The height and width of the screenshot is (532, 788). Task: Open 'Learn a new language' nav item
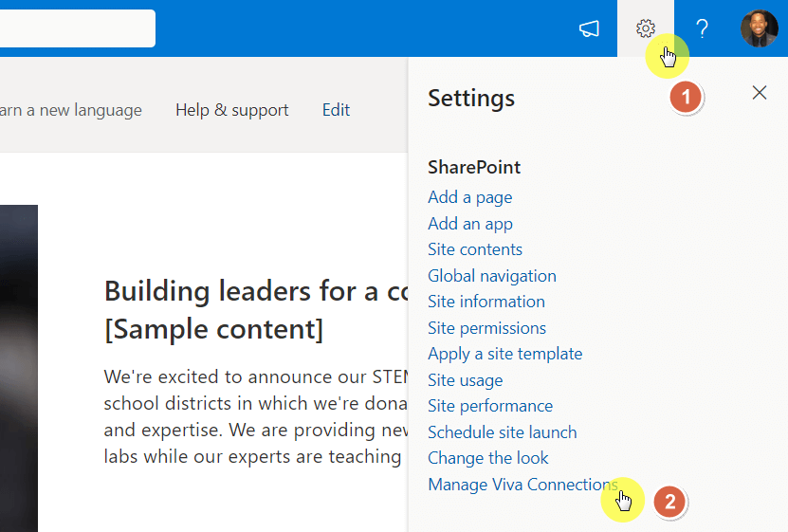coord(71,110)
